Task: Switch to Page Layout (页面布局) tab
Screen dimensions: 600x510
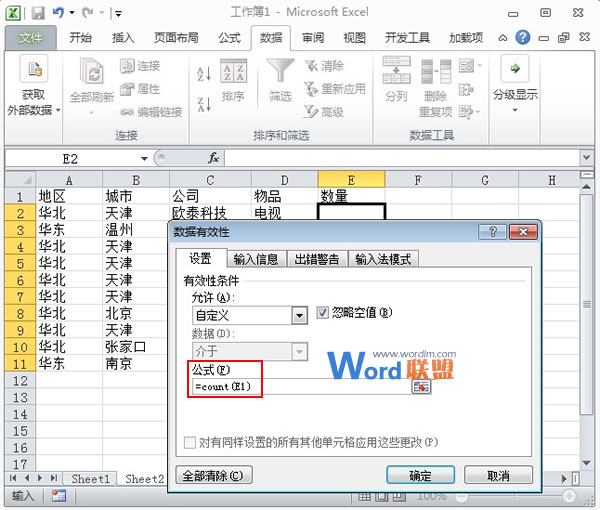Action: 176,37
